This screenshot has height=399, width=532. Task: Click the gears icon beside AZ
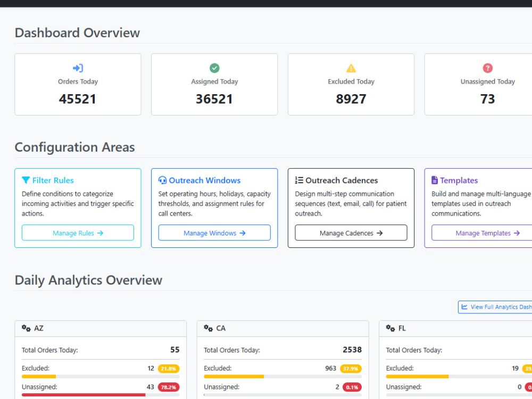pos(26,328)
